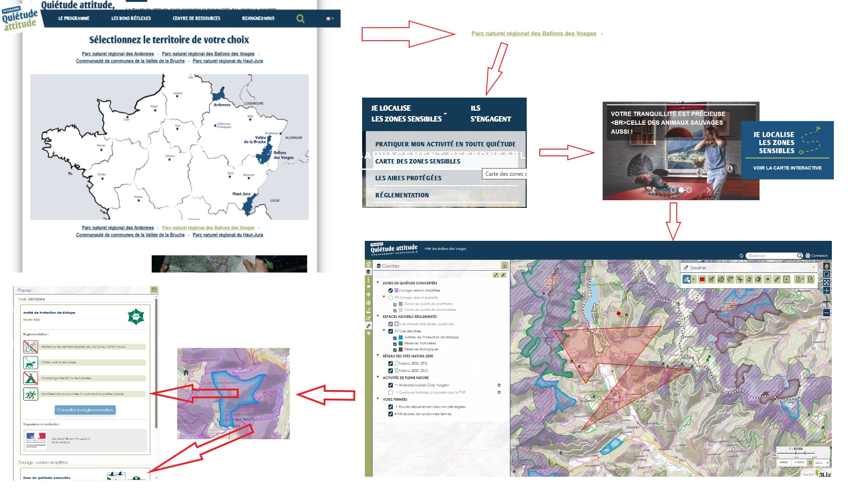Screen dimensions: 868x488
Task: Click the measure ruler tool in Dessiner toolbar
Action: [777, 279]
